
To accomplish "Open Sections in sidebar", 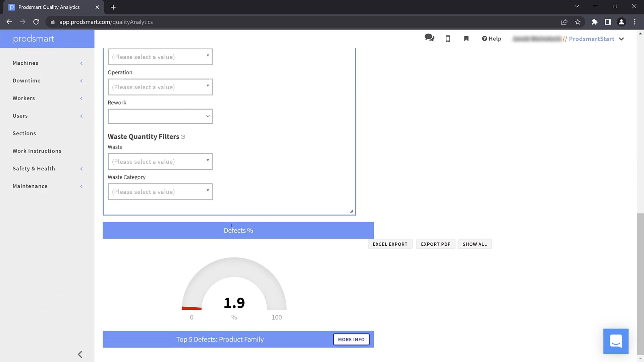I will click(x=24, y=133).
